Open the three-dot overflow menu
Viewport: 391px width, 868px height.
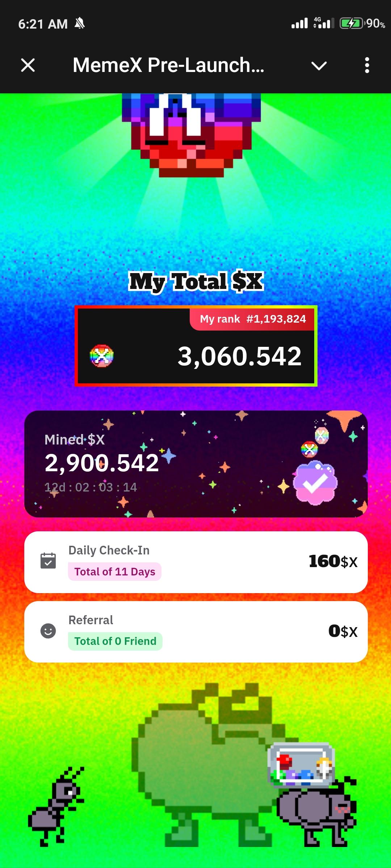click(x=367, y=65)
